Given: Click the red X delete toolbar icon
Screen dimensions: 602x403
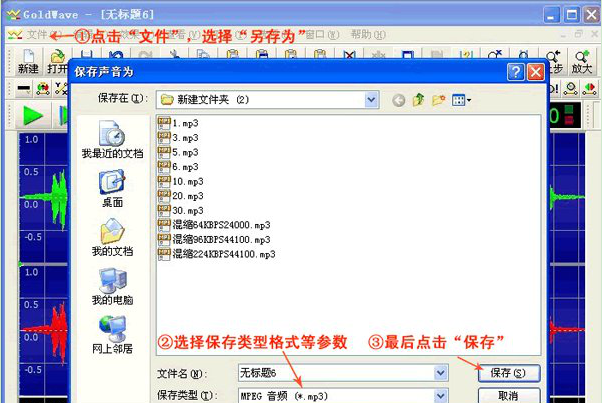Looking at the screenshot, I should pos(349,54).
